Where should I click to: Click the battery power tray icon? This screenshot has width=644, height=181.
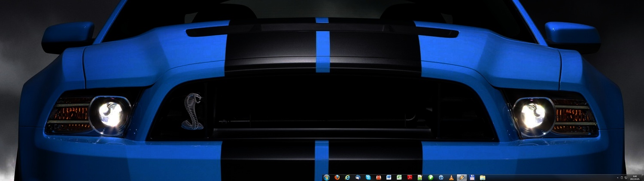point(622,178)
